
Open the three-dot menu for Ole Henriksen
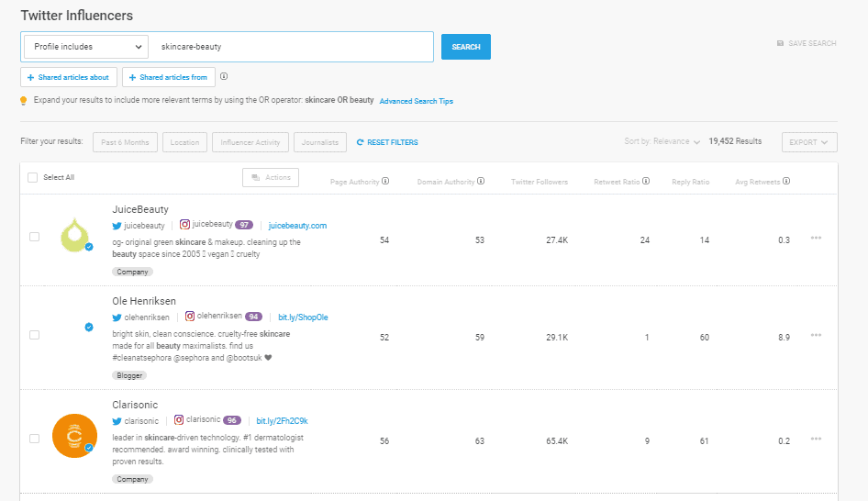coord(816,336)
